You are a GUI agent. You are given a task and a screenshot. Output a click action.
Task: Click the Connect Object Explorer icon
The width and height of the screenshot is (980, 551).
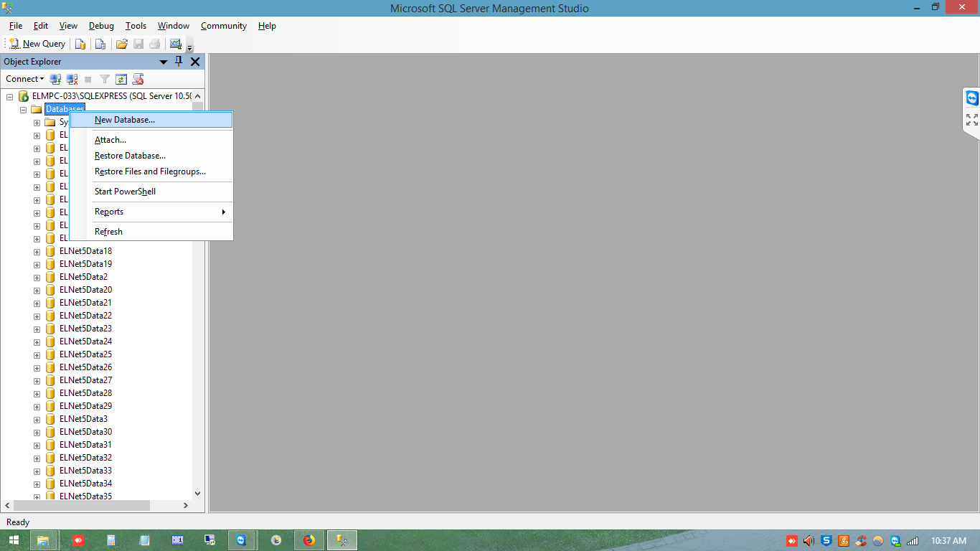click(x=55, y=79)
